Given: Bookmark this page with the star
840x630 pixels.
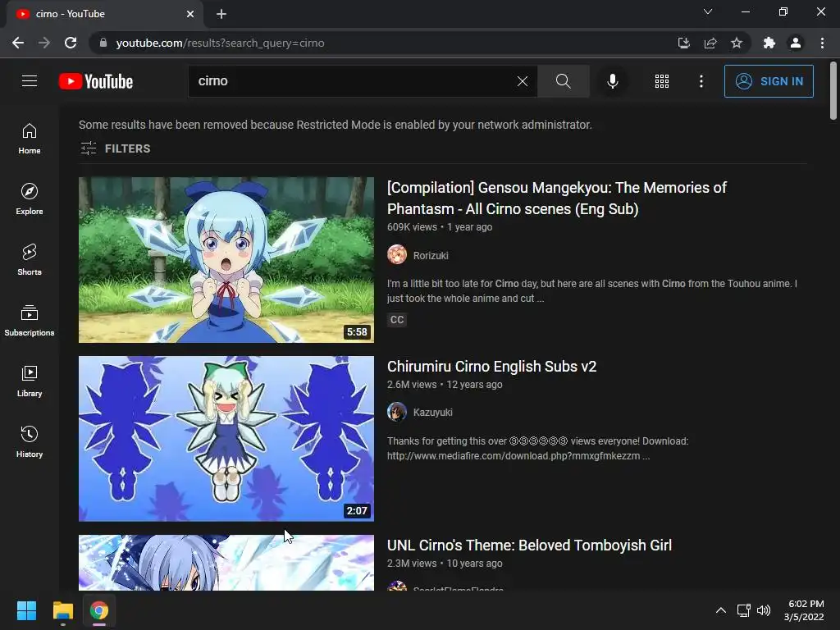Looking at the screenshot, I should [737, 43].
